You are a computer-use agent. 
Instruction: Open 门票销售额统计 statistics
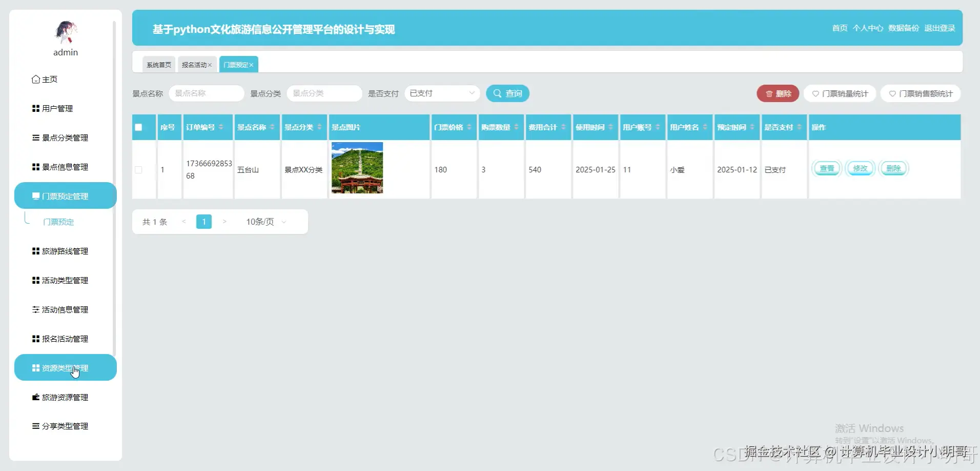(x=921, y=93)
